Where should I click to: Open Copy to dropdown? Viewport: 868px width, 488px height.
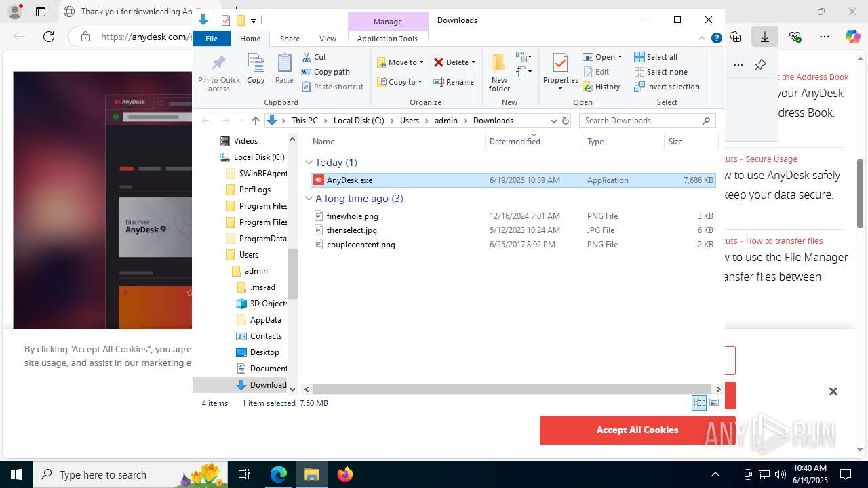pos(399,82)
